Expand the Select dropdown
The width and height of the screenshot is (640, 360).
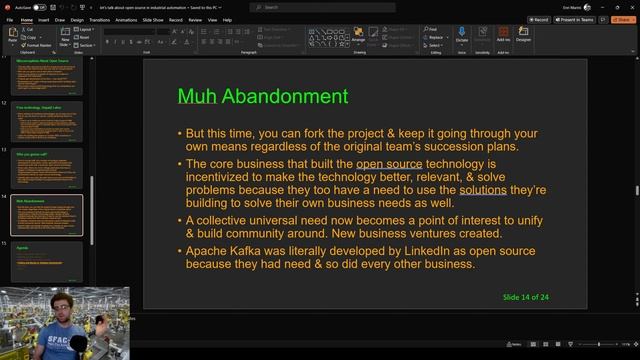433,45
